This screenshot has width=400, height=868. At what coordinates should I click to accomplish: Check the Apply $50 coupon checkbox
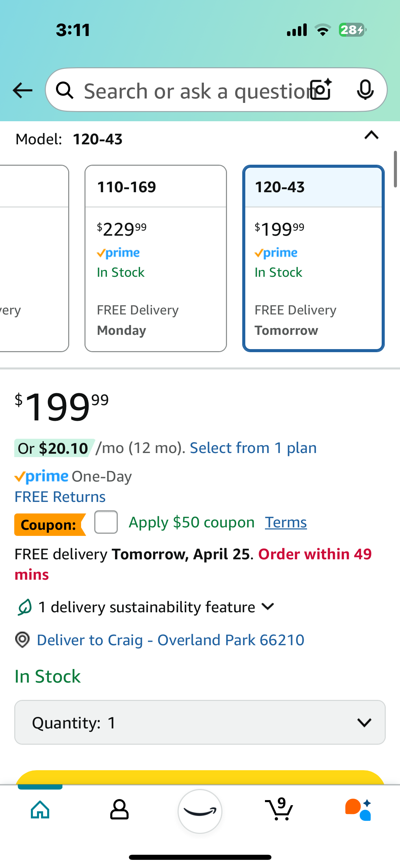tap(106, 522)
